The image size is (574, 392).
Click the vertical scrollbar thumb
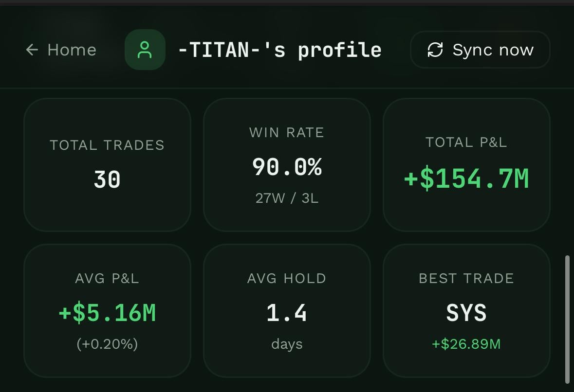point(567,319)
